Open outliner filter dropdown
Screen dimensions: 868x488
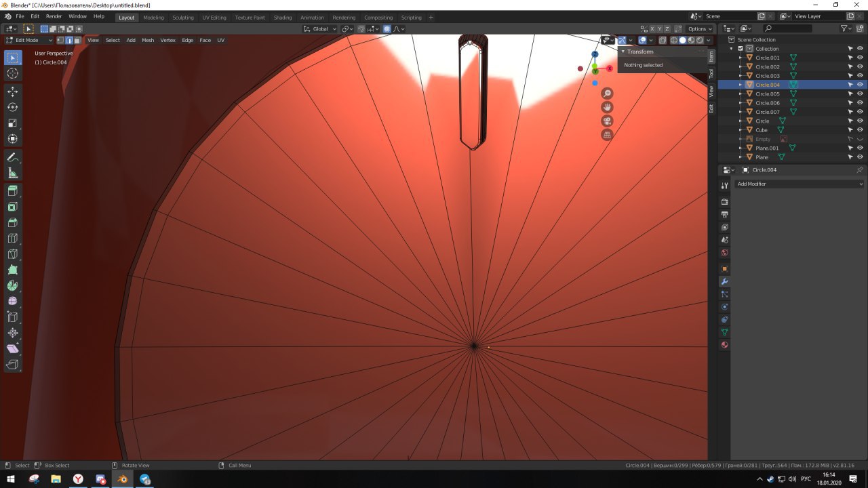(x=846, y=28)
